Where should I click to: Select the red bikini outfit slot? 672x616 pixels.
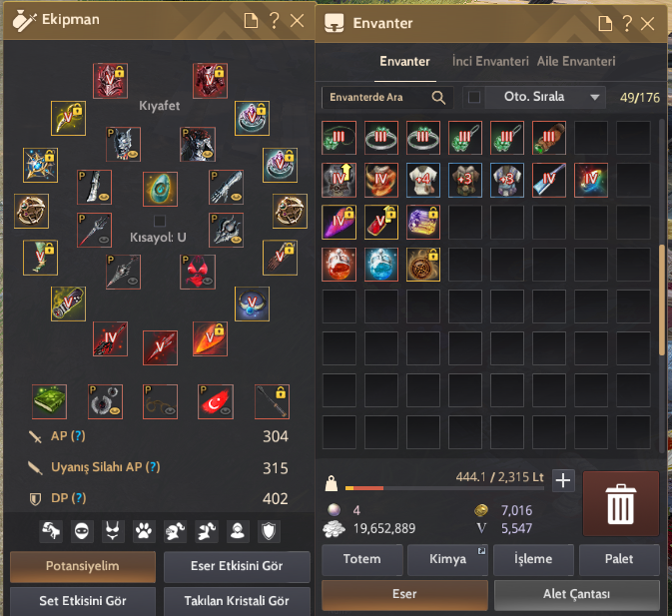tap(198, 272)
